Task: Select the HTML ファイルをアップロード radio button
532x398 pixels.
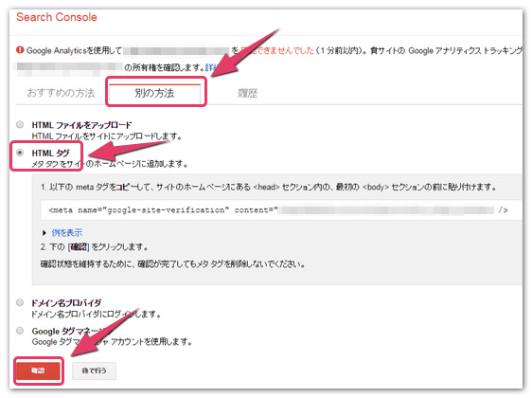Action: click(x=20, y=124)
